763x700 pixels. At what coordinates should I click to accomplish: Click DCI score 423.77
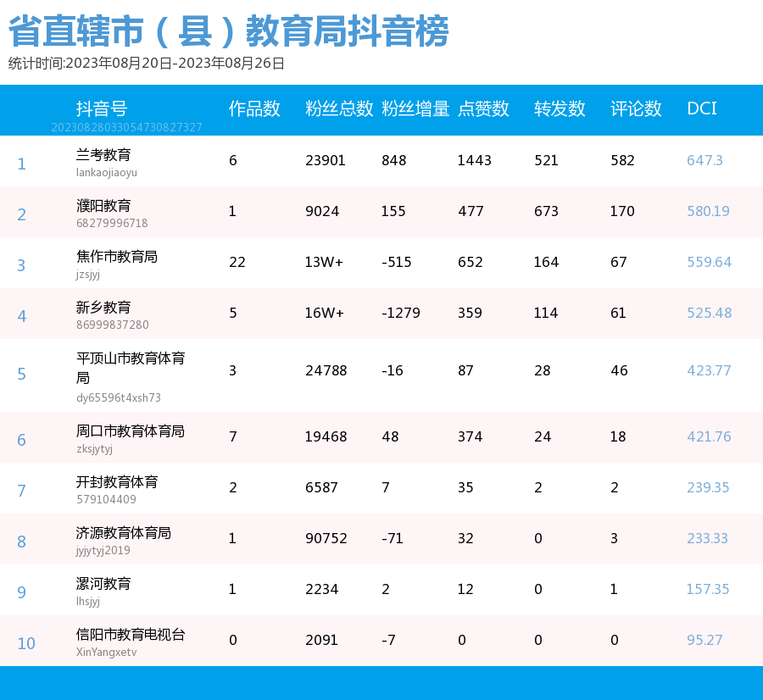coord(709,370)
